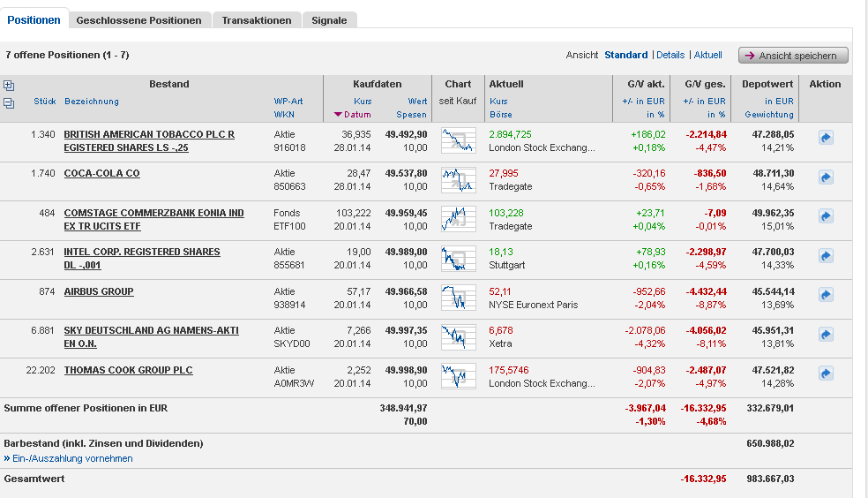
Task: Expand all positions with plus icon
Action: (x=9, y=86)
